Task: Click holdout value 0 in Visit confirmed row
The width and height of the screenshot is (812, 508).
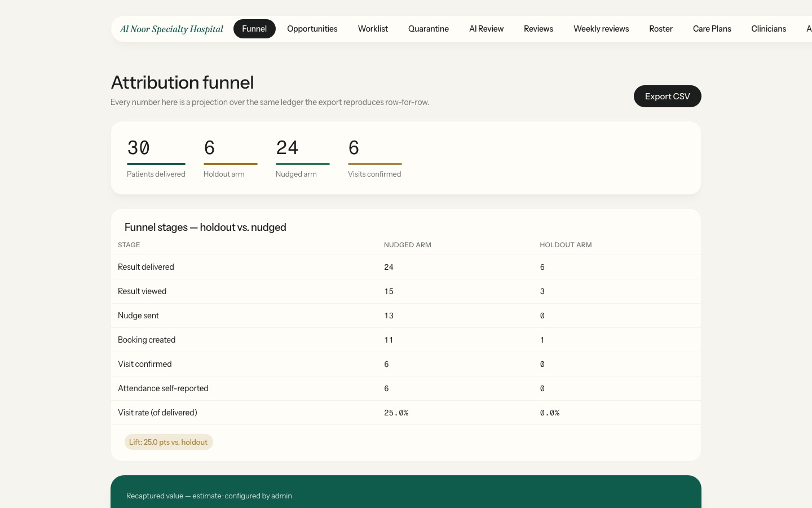Action: pyautogui.click(x=542, y=364)
